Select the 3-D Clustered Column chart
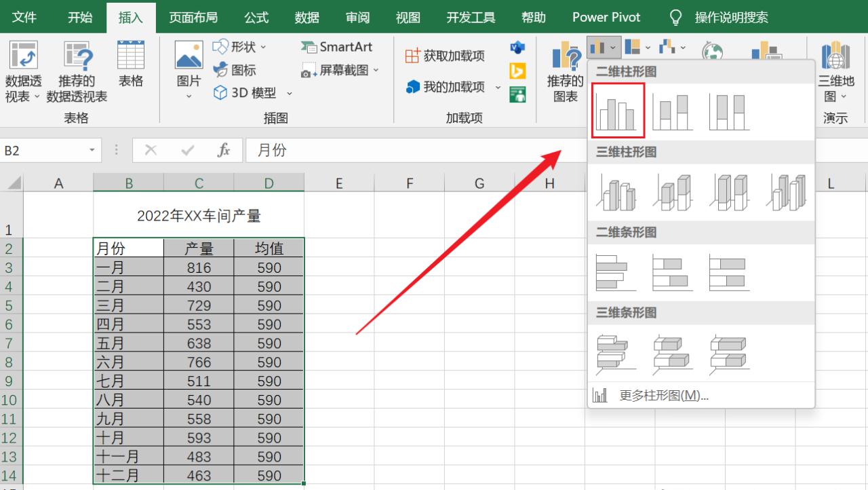 [616, 191]
